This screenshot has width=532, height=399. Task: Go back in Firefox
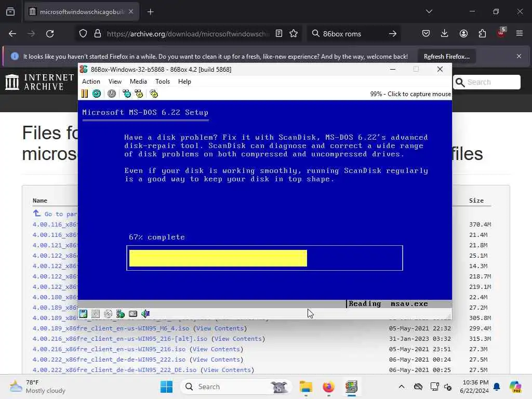pos(12,34)
